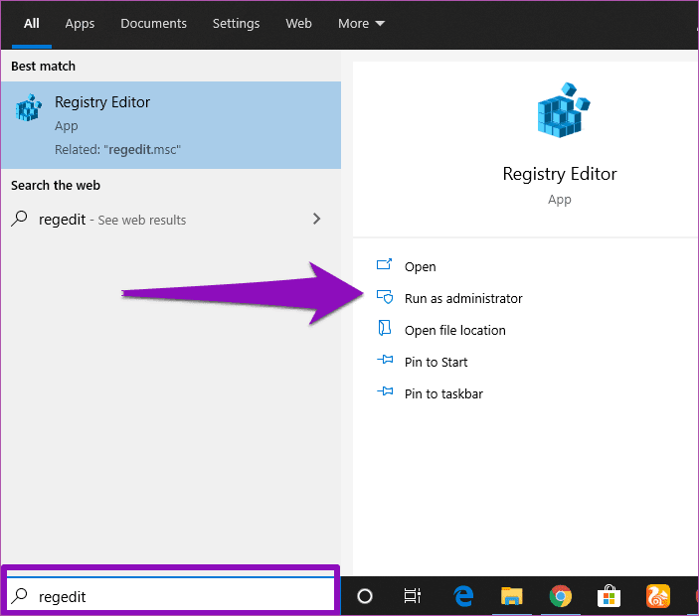699x616 pixels.
Task: Switch to the Apps search tab
Action: [80, 23]
